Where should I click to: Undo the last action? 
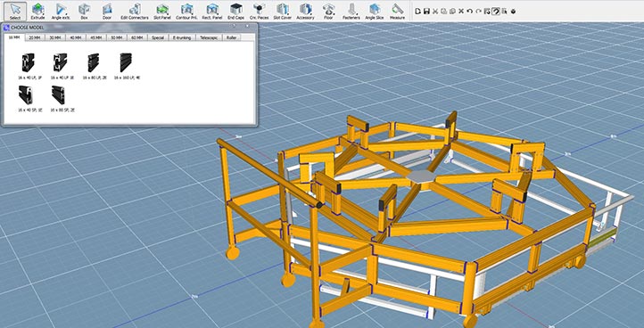(x=470, y=12)
